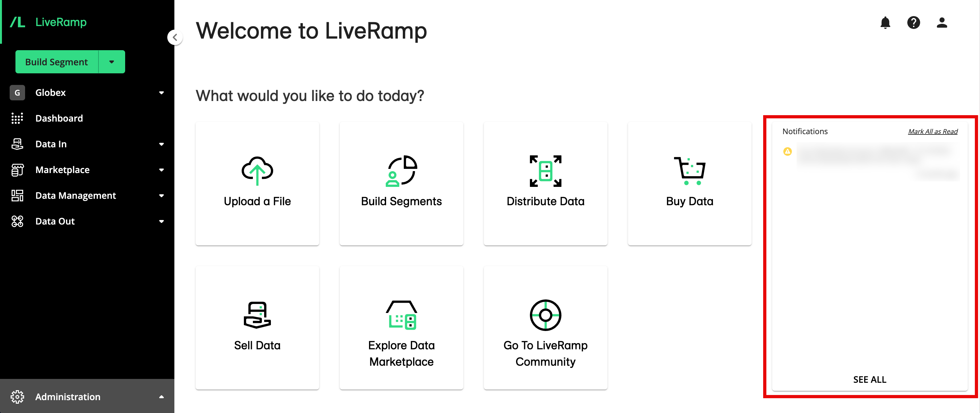Collapse the sidebar with the chevron button

tap(175, 37)
